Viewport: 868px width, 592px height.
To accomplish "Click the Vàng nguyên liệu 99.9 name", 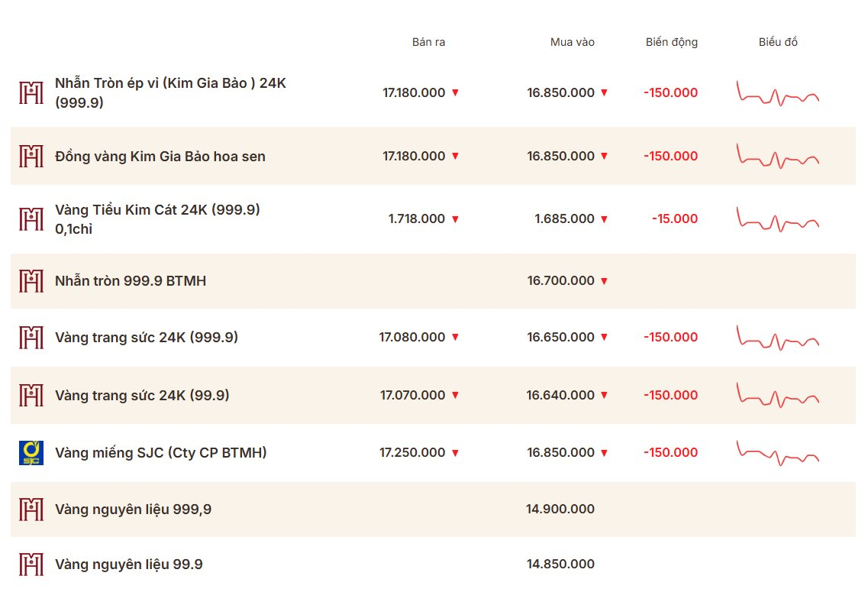I will tap(129, 565).
